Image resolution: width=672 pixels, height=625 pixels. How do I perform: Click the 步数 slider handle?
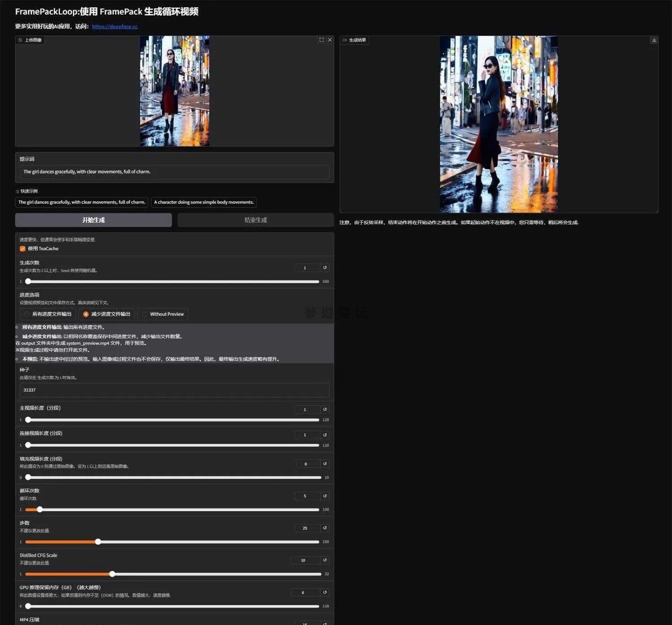click(98, 542)
